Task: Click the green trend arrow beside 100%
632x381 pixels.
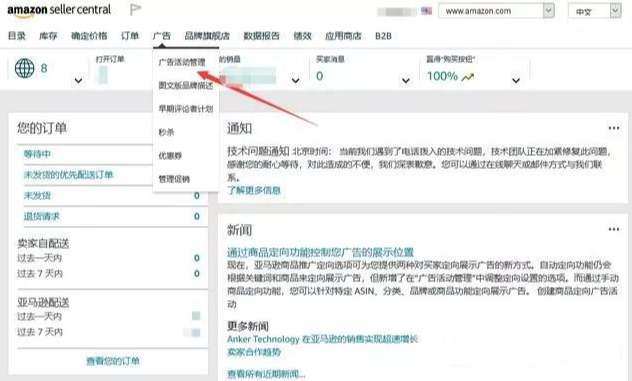Action: point(468,76)
